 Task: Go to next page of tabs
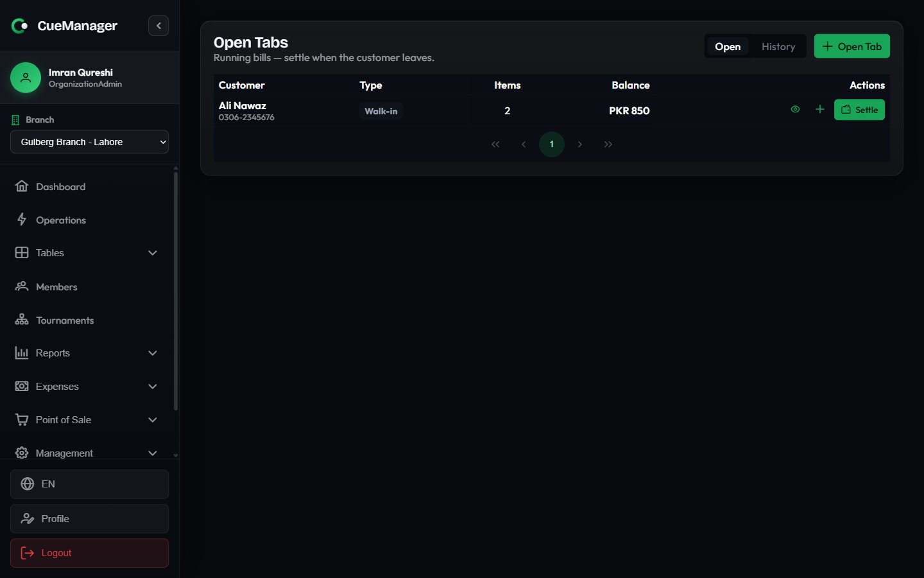[x=580, y=144]
